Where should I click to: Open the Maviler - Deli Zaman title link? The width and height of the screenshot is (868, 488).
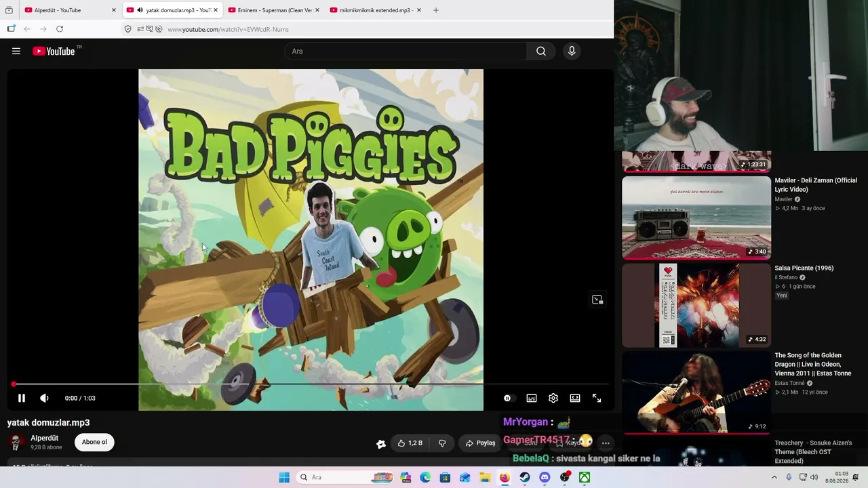(816, 185)
